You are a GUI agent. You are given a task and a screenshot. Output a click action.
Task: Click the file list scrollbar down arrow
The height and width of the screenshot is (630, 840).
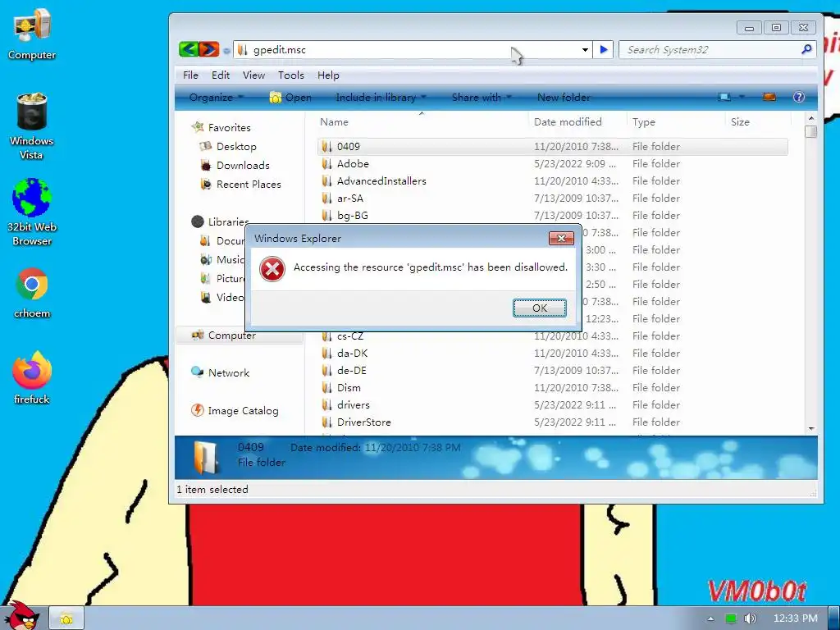pos(811,428)
